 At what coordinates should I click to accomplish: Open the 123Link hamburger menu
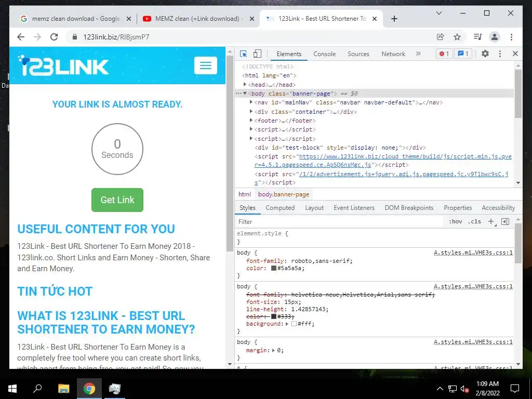tap(206, 65)
